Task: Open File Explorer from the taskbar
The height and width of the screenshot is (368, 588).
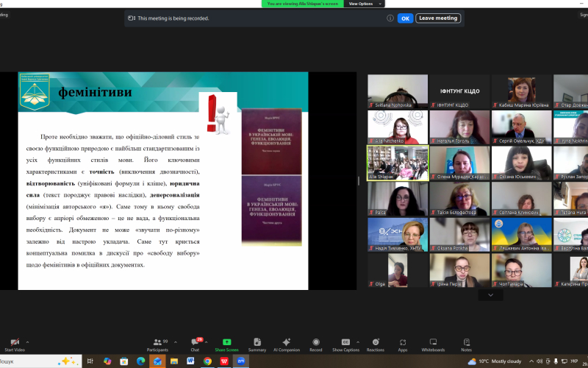Action: [x=174, y=361]
